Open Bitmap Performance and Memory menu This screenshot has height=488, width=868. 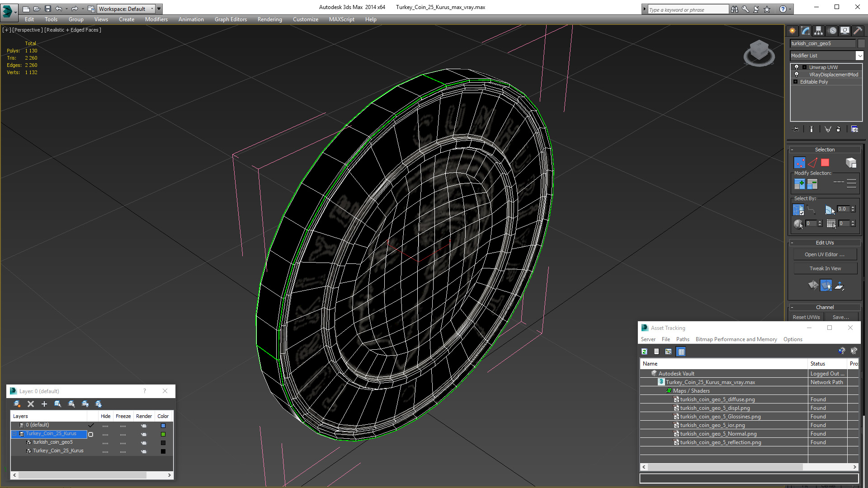click(x=736, y=339)
